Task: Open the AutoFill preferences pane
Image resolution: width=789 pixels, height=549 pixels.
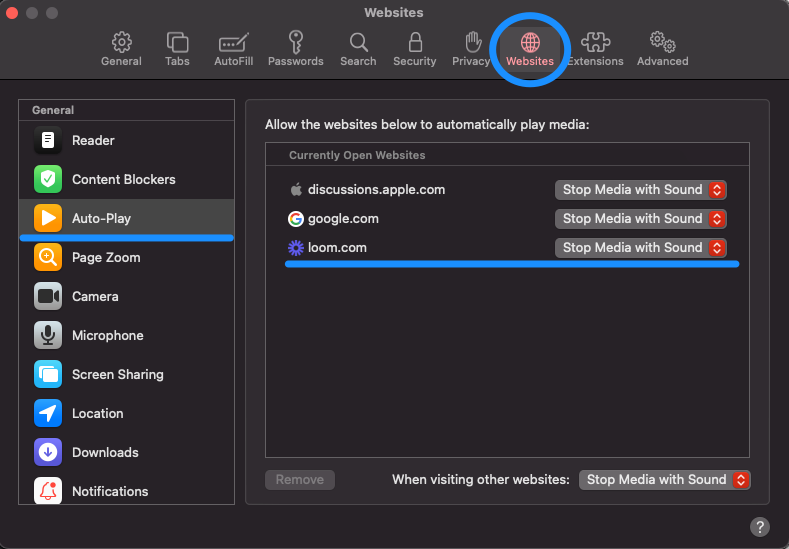Action: click(233, 43)
